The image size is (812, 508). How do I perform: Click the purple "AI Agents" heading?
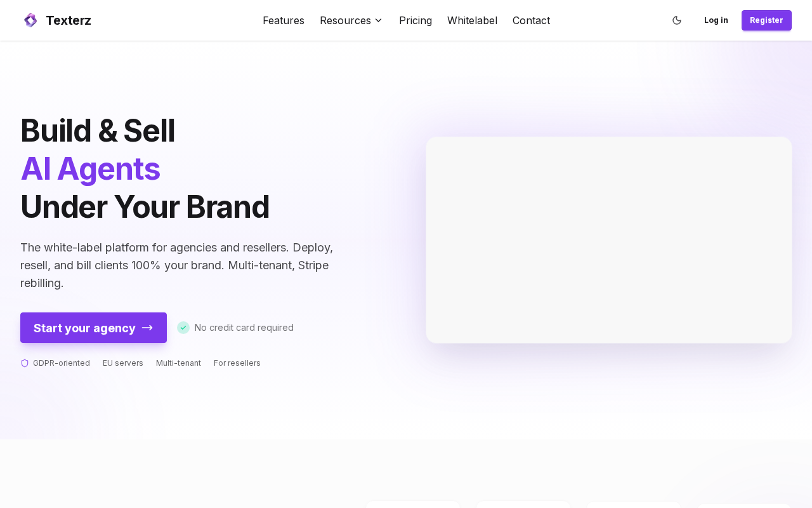(x=90, y=169)
